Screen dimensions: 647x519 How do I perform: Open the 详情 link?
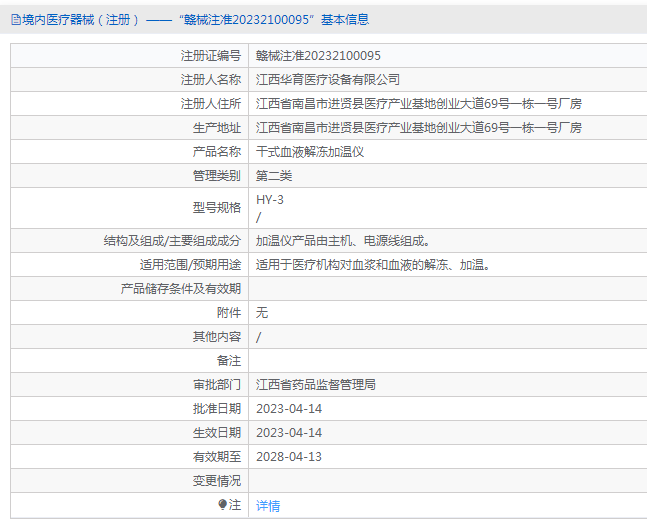click(x=268, y=505)
